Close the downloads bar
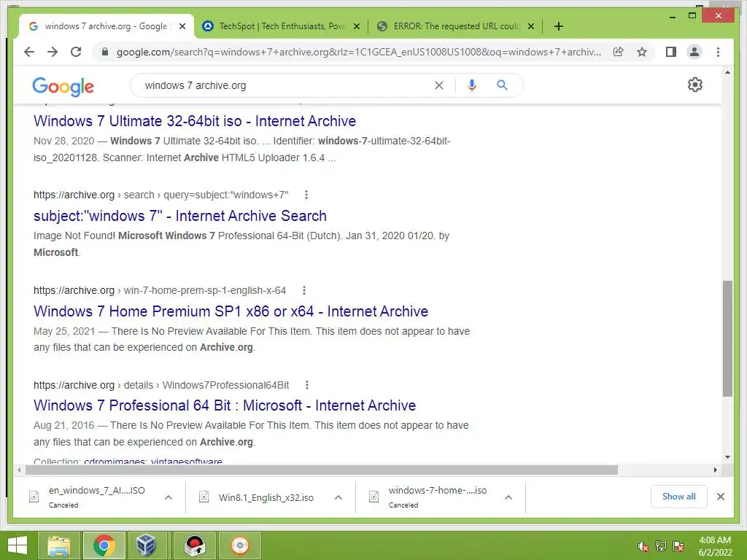 (x=720, y=497)
